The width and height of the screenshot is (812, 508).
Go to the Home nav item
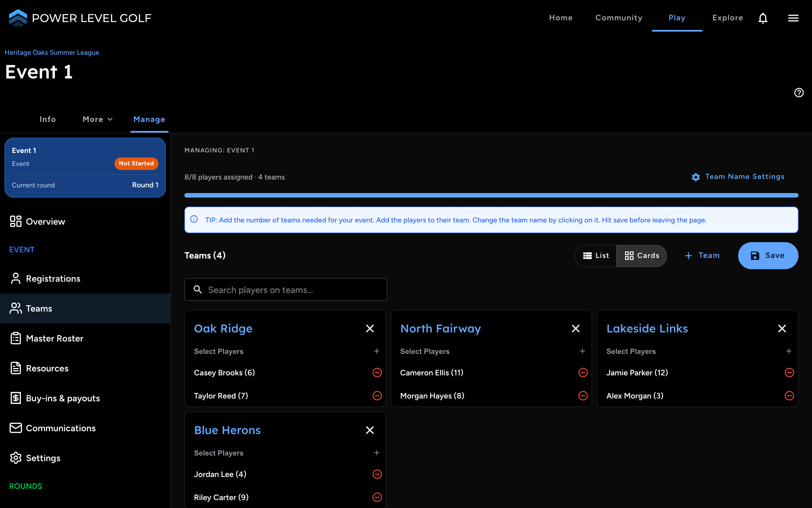(561, 18)
